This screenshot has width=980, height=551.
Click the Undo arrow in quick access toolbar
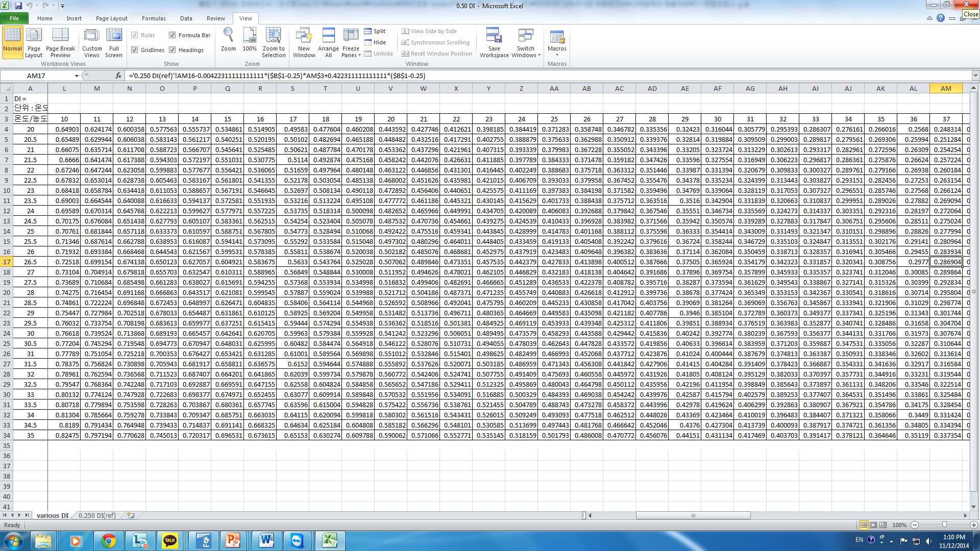tap(30, 6)
